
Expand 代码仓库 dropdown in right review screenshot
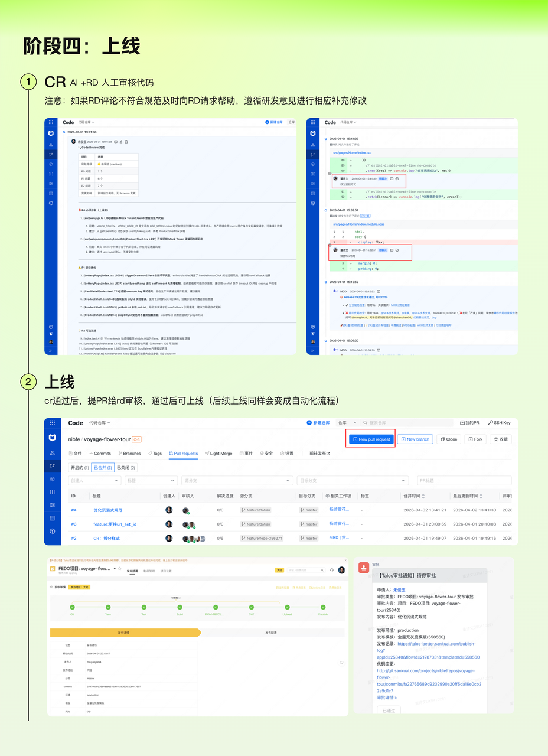point(348,122)
